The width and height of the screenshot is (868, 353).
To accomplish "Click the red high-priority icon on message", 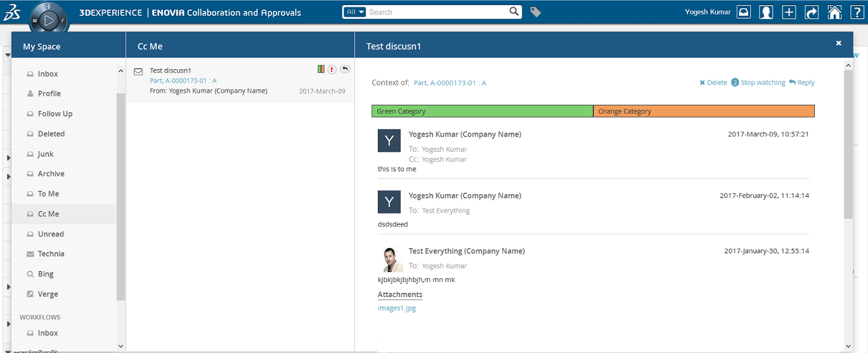I will [332, 69].
